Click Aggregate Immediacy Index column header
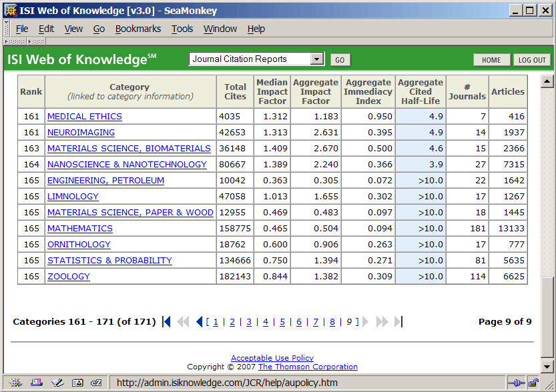This screenshot has height=392, width=556. coord(368,92)
